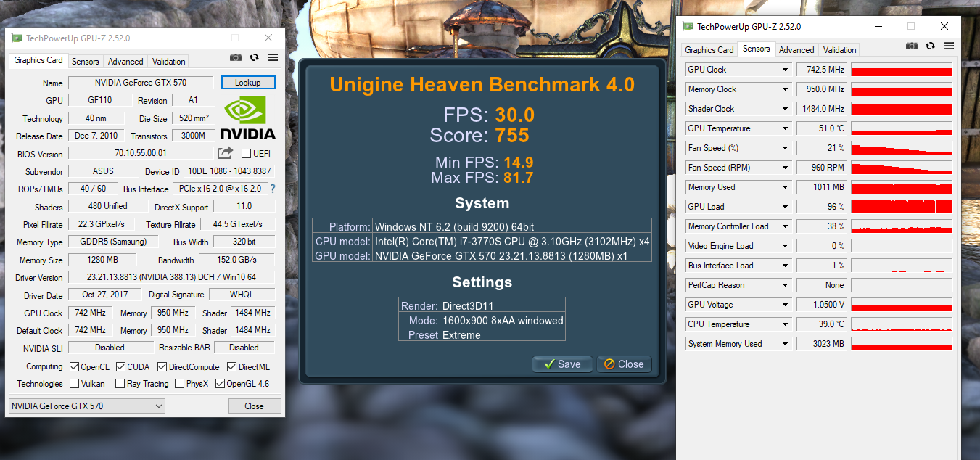This screenshot has width=980, height=460.
Task: Click the GPU-Z title bar icon of left window
Action: 17,38
